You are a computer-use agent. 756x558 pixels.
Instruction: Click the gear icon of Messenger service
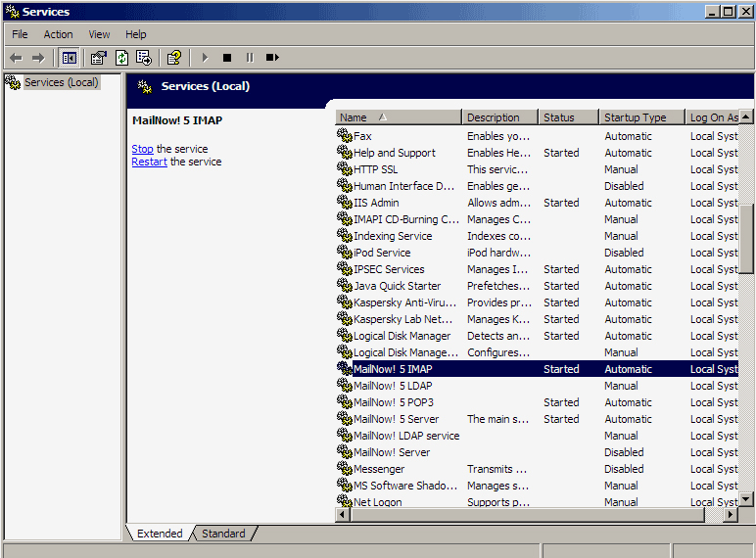pos(345,468)
